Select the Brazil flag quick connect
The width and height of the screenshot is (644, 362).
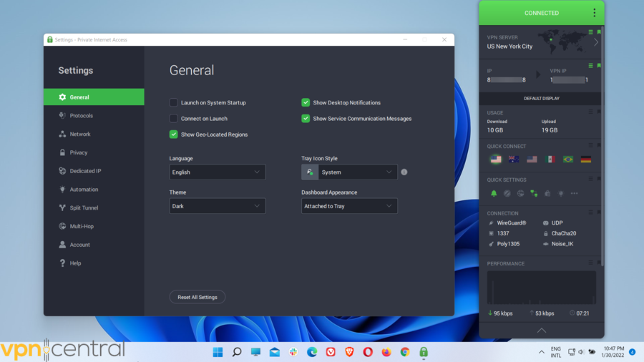click(x=568, y=159)
